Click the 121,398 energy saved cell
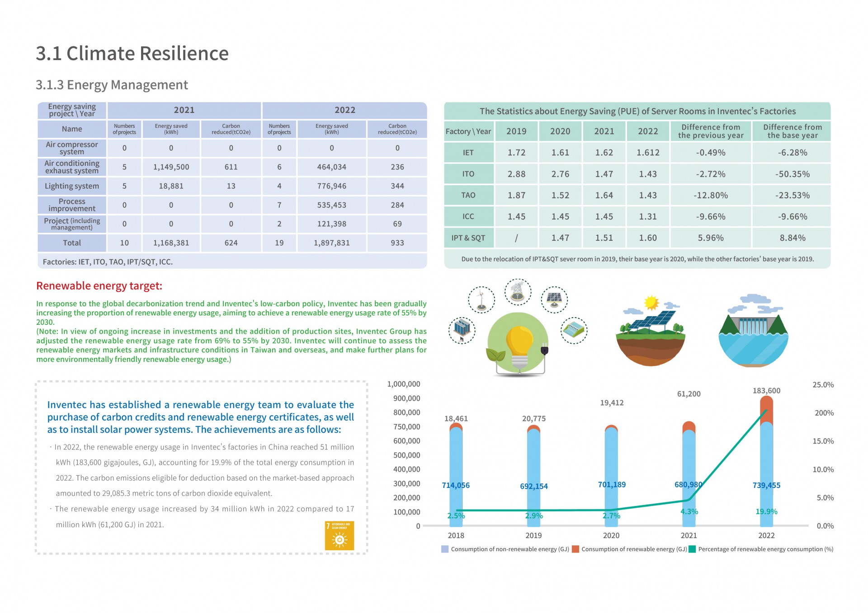The height and width of the screenshot is (613, 868). pos(332,224)
